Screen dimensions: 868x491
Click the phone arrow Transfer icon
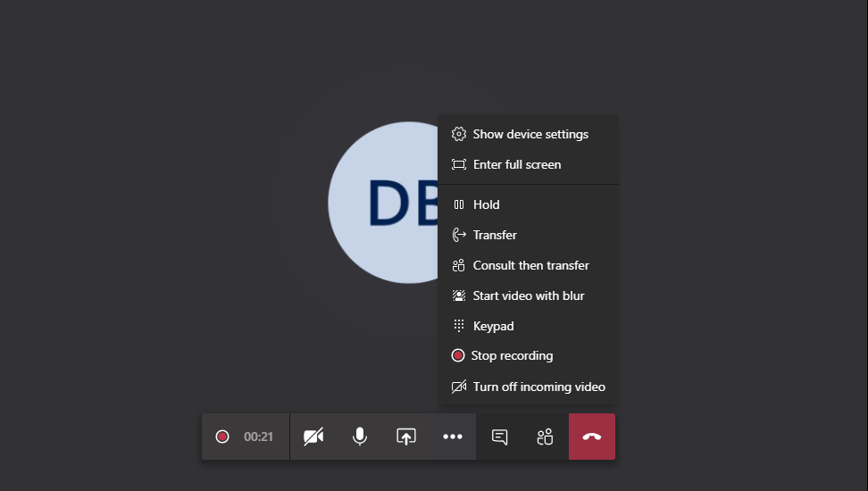point(459,236)
